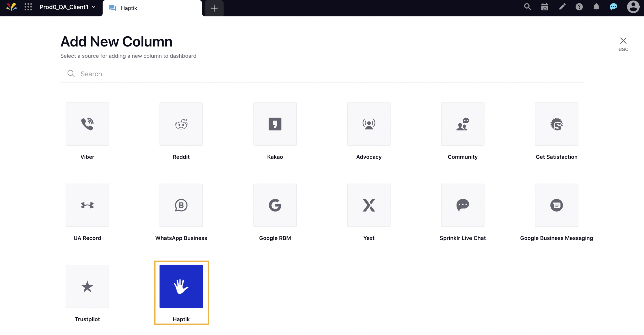The width and height of the screenshot is (644, 335).
Task: Select the Google RBM icon
Action: click(x=275, y=205)
